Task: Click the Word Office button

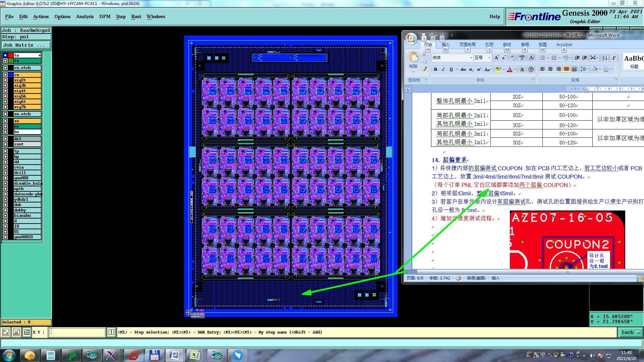Action: point(411,39)
